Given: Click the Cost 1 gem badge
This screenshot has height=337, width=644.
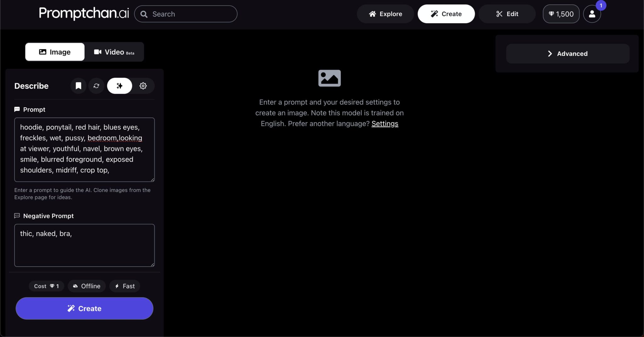Looking at the screenshot, I should tap(47, 286).
